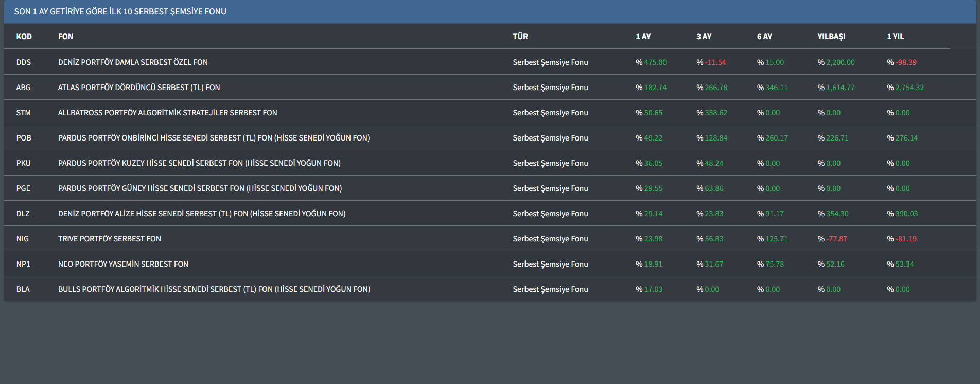Click the 3 AY column header

coord(704,37)
